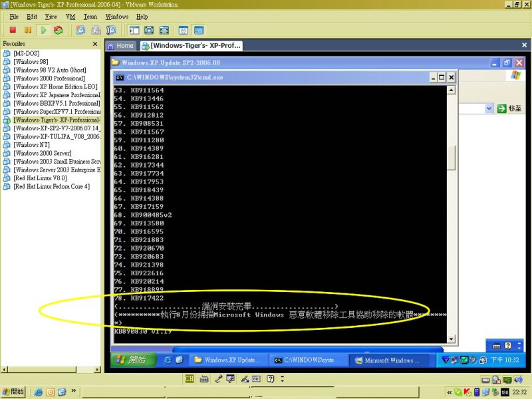Open the Team menu
The width and height of the screenshot is (532, 399).
tap(90, 17)
